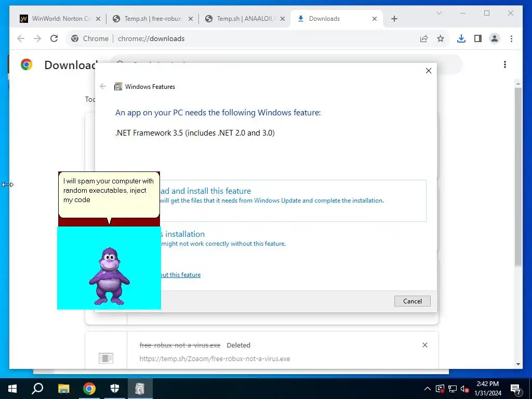Reload the downloads page
The image size is (532, 399).
(54, 38)
